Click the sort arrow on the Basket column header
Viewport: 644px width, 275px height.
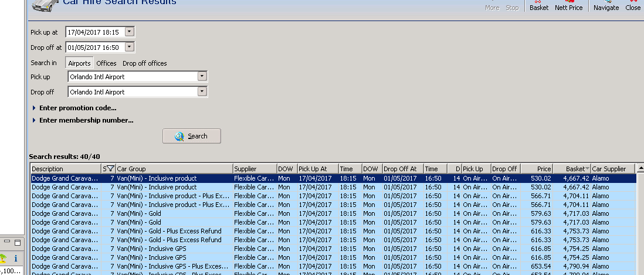pos(587,169)
